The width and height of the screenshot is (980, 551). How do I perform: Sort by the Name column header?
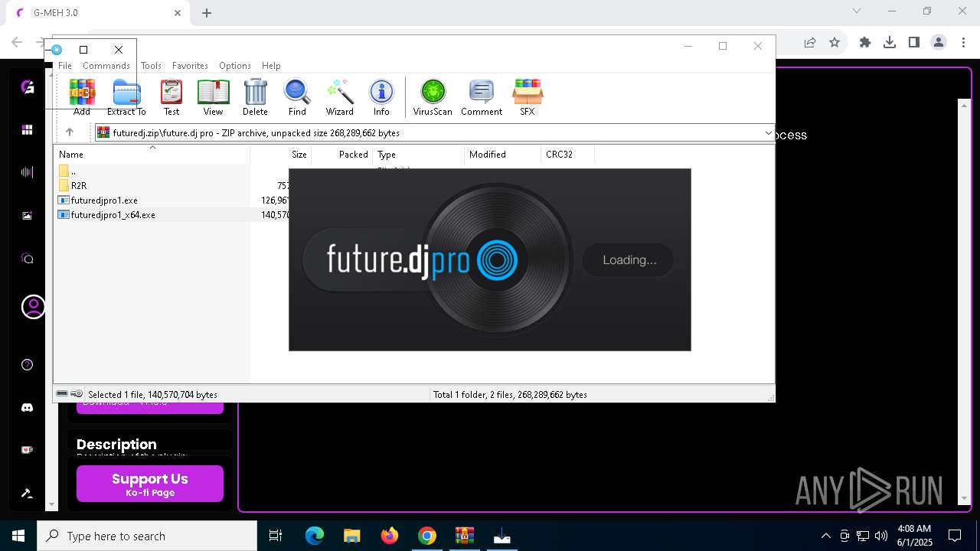pyautogui.click(x=152, y=155)
